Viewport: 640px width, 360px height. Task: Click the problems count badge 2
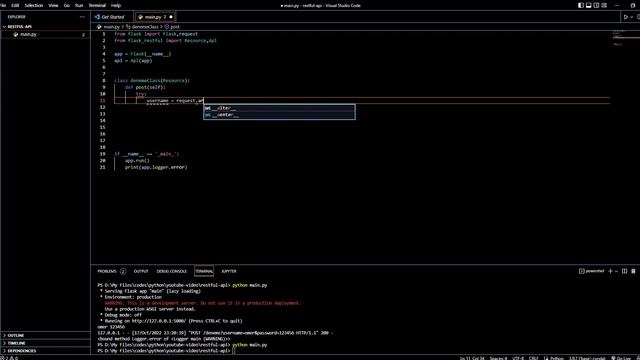(123, 271)
